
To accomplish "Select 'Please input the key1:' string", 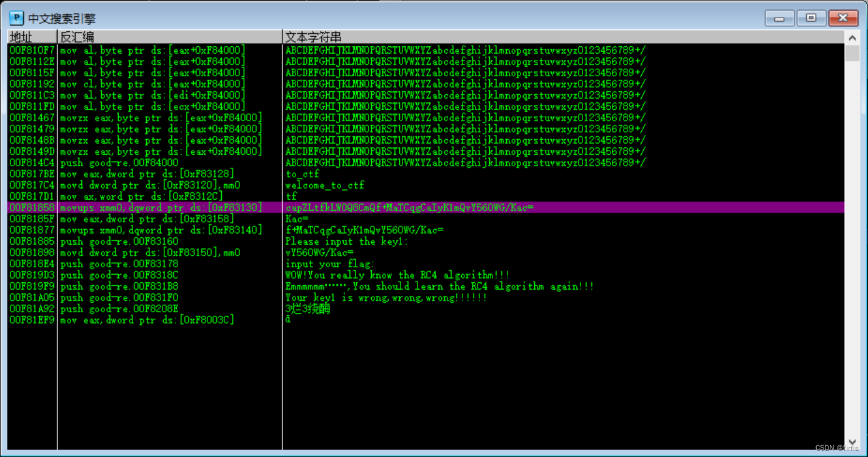I will tap(347, 241).
